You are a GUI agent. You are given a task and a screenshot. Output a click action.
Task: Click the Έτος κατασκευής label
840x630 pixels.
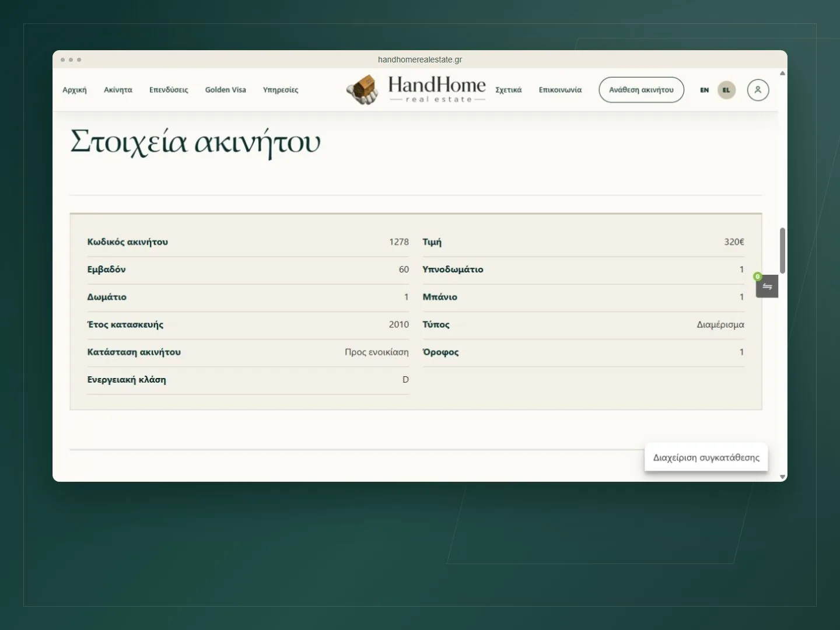125,324
